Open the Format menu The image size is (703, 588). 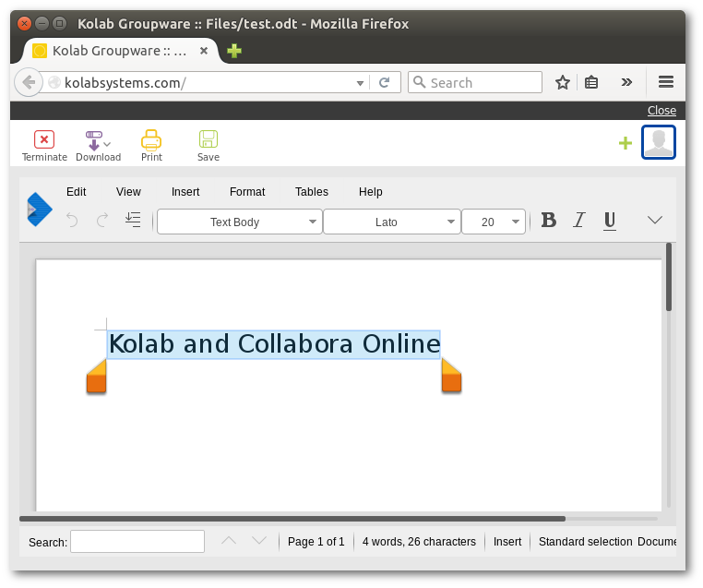coord(247,191)
